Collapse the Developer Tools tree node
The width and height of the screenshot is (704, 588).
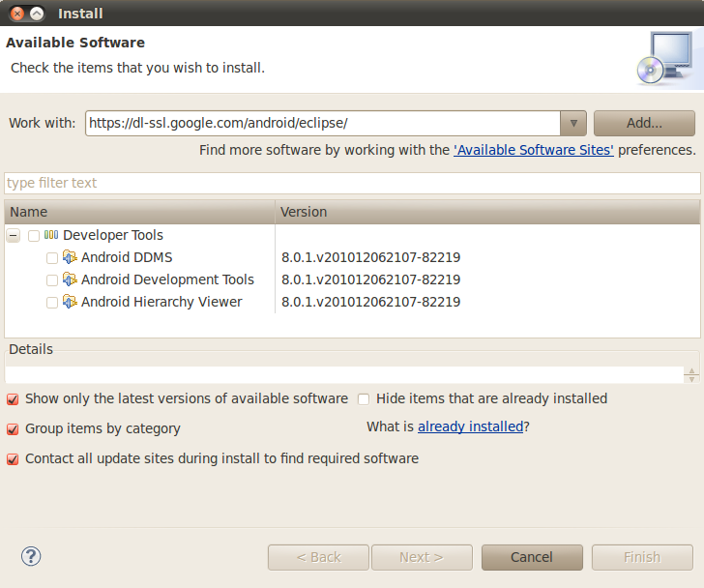click(x=14, y=235)
